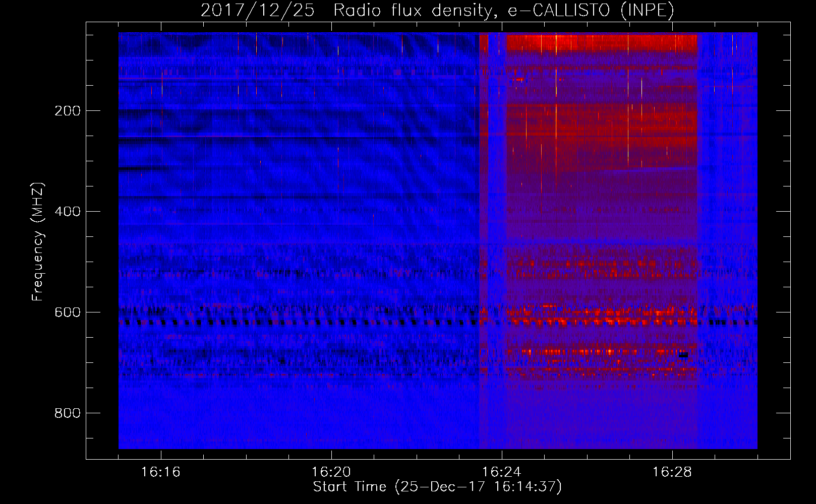Screen dimensions: 816x504
Task: Click the 16:16 time tick label
Action: click(161, 472)
